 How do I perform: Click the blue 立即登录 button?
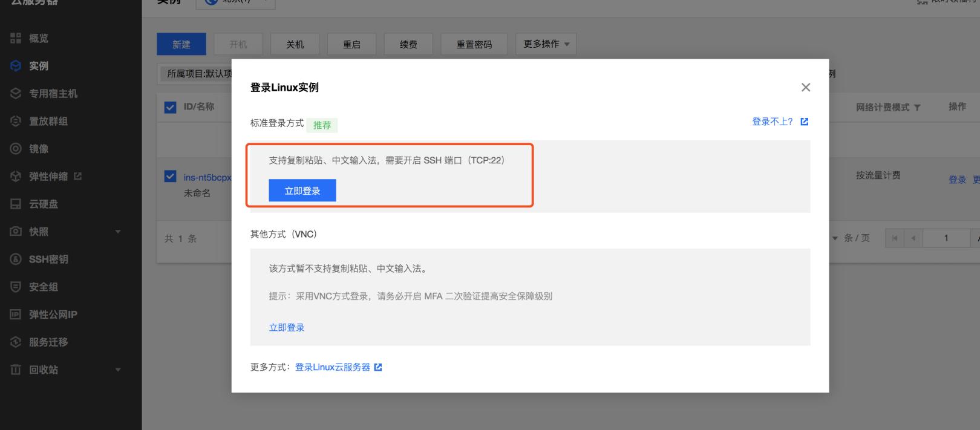(x=302, y=191)
